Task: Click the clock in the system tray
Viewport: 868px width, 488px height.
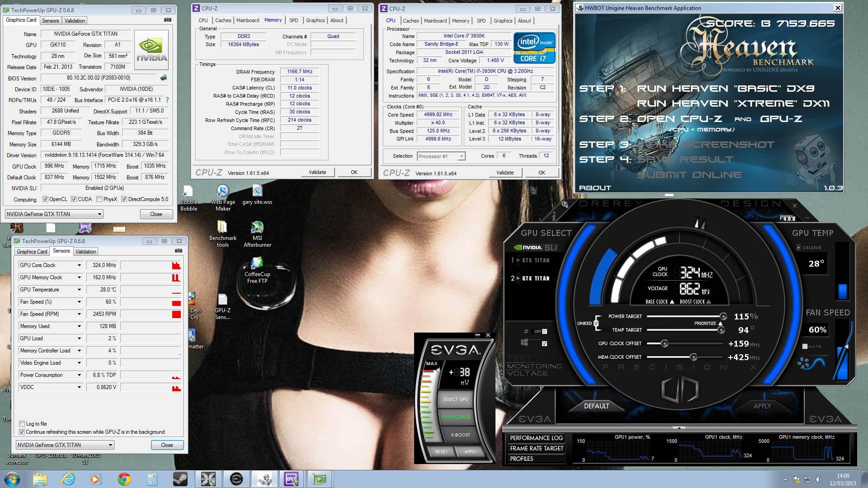Action: pos(843,479)
